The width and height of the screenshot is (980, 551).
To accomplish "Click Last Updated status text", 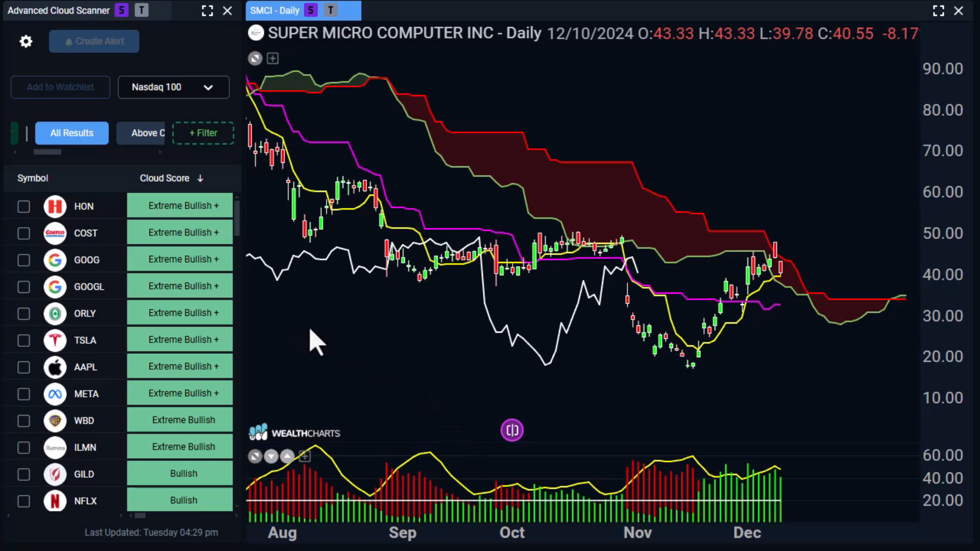I will (x=151, y=532).
